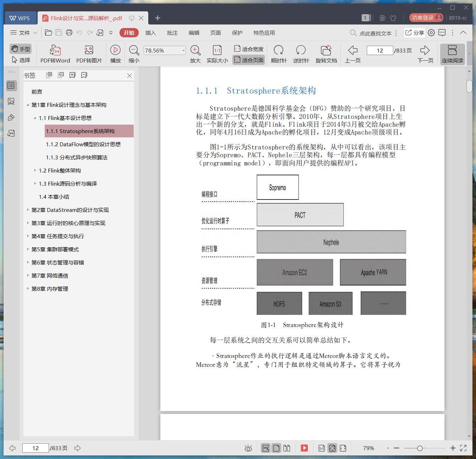
Task: Collapse the 1.1 Flink基本设计思想 node
Action: (x=35, y=118)
